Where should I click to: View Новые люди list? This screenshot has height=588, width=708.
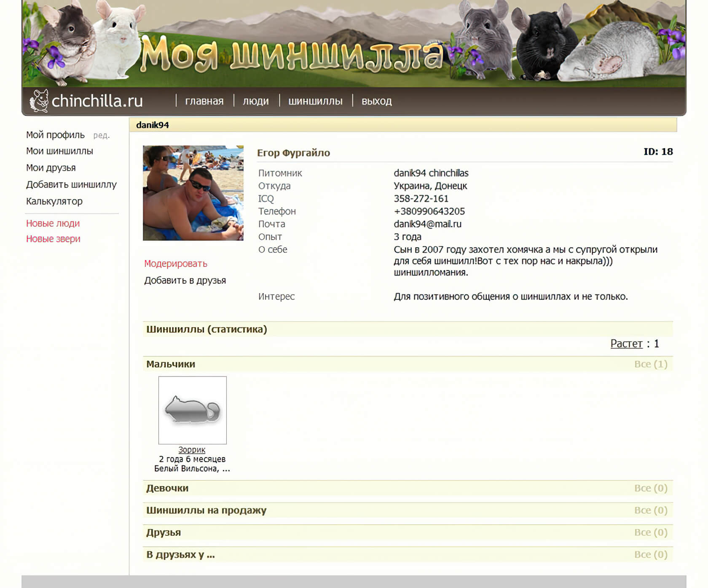point(53,223)
